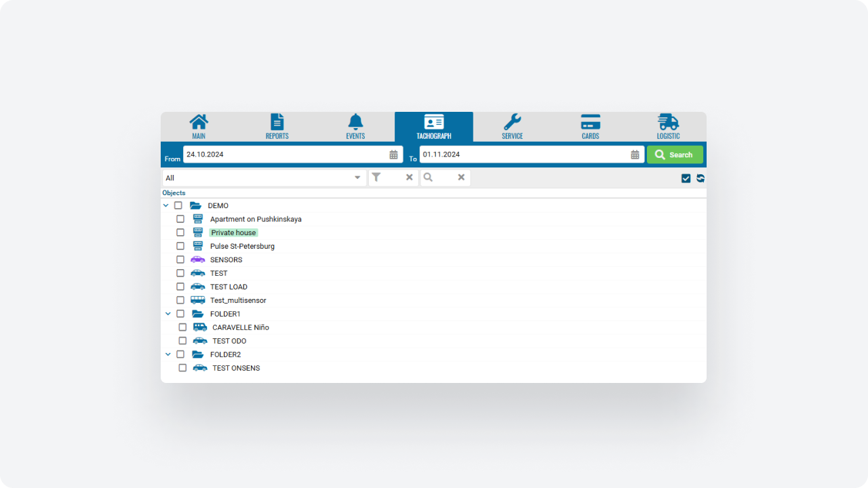Open the calendar picker for From date
The image size is (868, 488).
pyautogui.click(x=393, y=155)
